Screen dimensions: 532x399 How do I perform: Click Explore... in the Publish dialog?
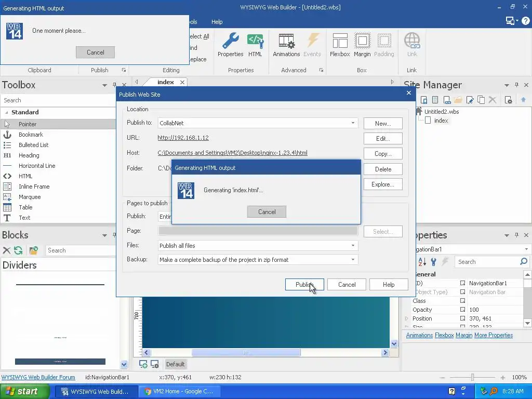(x=383, y=184)
